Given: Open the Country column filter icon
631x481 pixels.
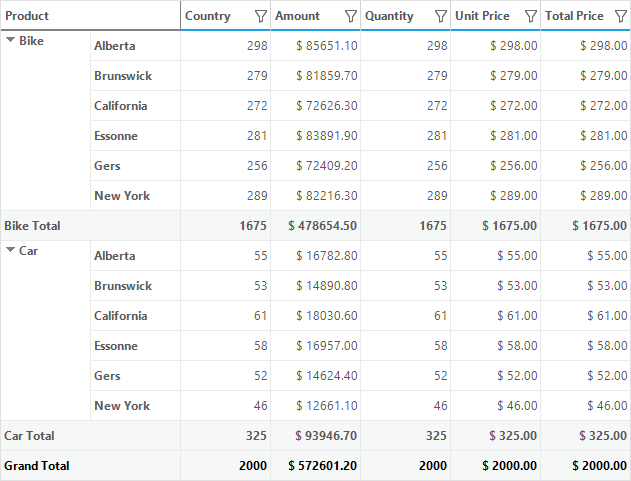Looking at the screenshot, I should [261, 17].
